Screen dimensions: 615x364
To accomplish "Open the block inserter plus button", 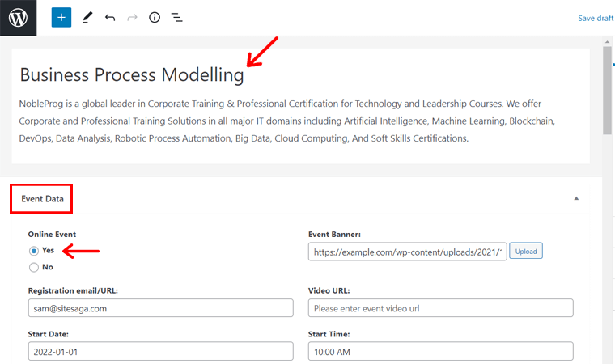I will [61, 17].
